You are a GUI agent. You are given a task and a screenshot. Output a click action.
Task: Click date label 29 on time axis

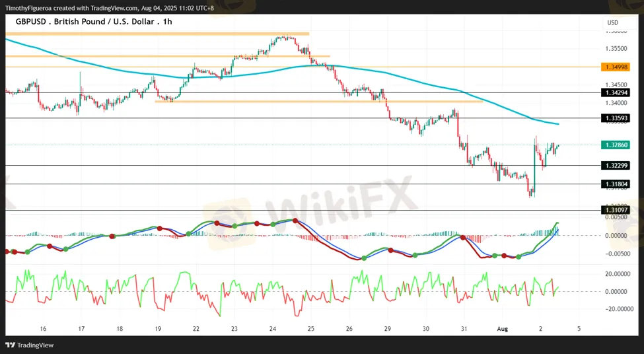point(388,329)
